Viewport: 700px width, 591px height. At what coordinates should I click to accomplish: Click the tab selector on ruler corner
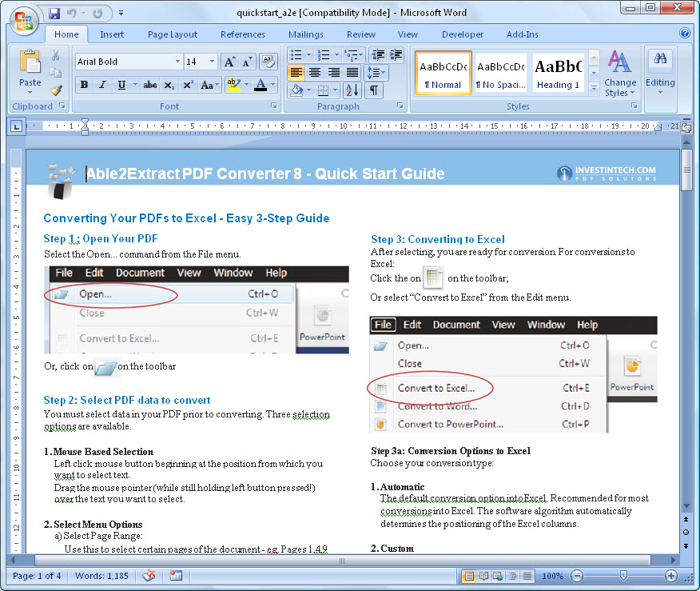point(16,126)
